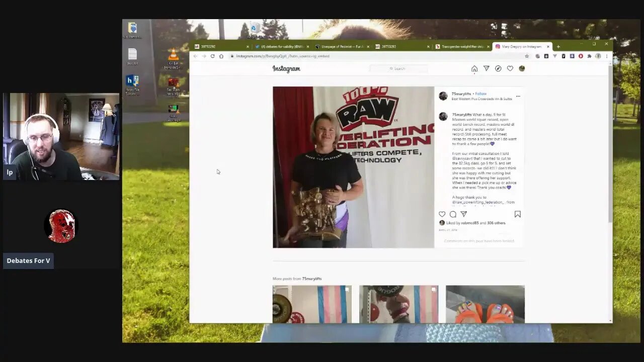Open the orange sandals post thumbnail
This screenshot has width=644, height=362.
[x=485, y=304]
